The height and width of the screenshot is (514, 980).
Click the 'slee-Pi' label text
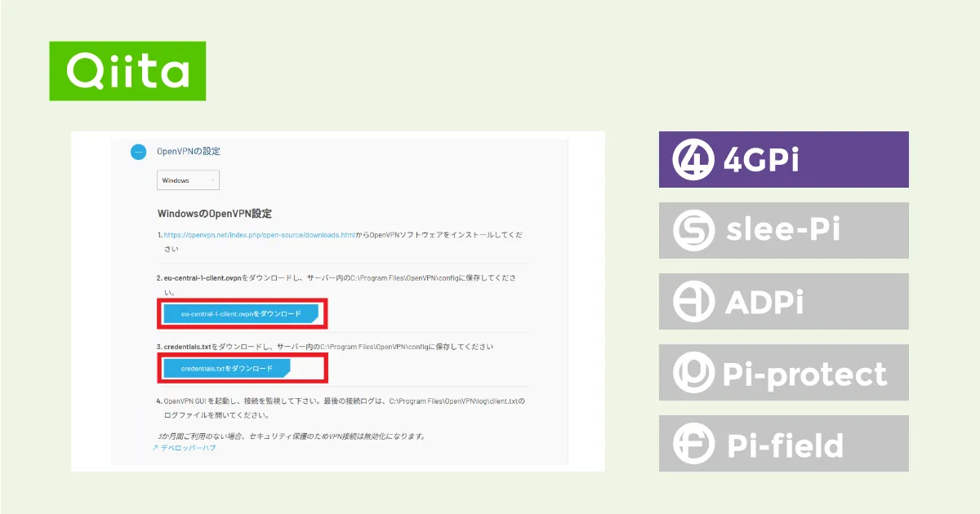[782, 231]
